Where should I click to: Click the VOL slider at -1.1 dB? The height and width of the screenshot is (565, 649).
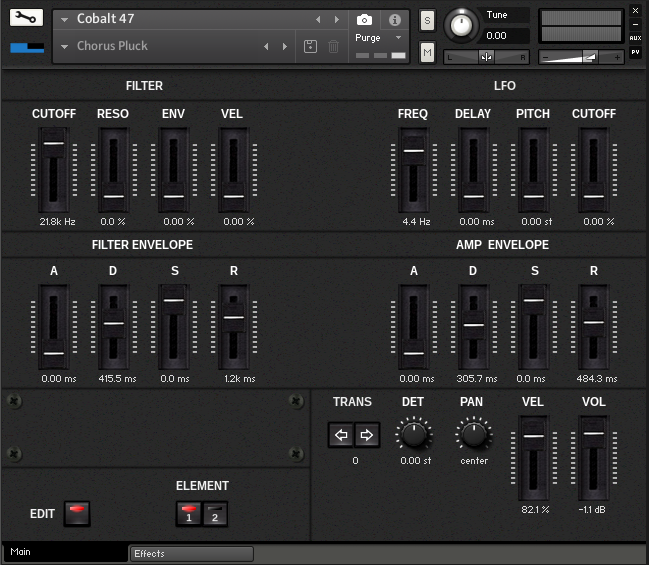point(594,458)
